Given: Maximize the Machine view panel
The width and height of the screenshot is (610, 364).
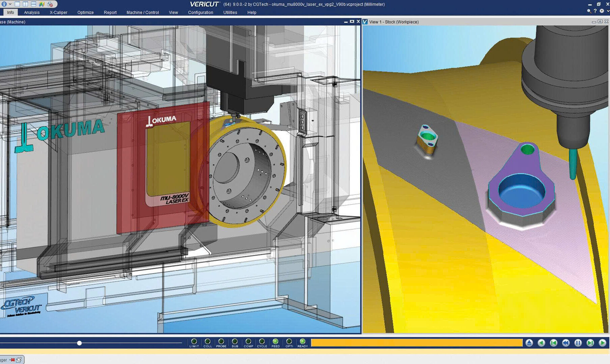Looking at the screenshot, I should 352,22.
